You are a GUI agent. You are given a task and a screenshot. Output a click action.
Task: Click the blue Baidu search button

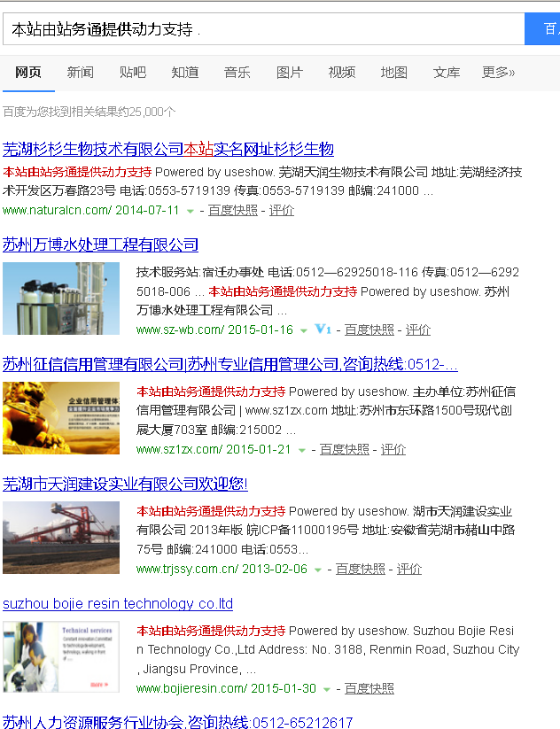[542, 29]
